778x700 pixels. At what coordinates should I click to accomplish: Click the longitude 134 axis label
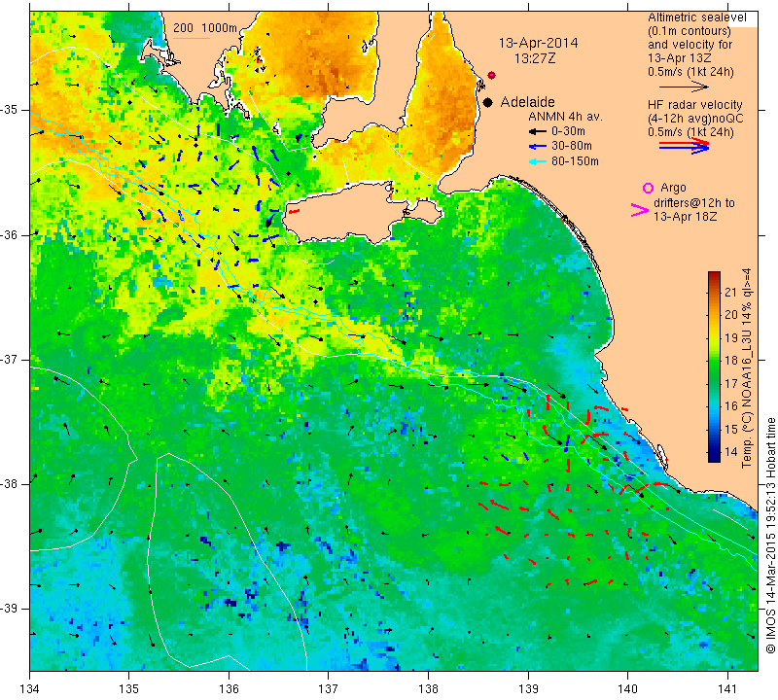tap(30, 688)
